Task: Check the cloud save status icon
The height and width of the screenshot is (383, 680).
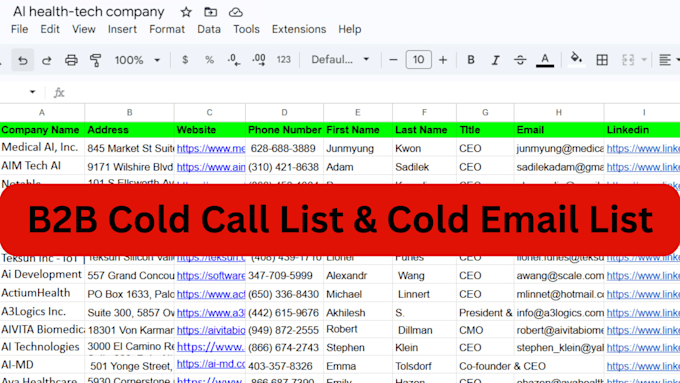Action: (x=235, y=12)
